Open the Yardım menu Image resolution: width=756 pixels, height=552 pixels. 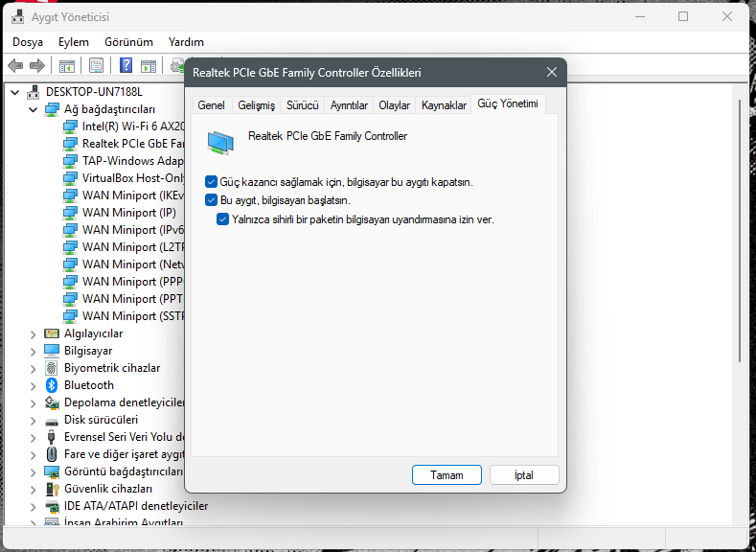click(186, 42)
